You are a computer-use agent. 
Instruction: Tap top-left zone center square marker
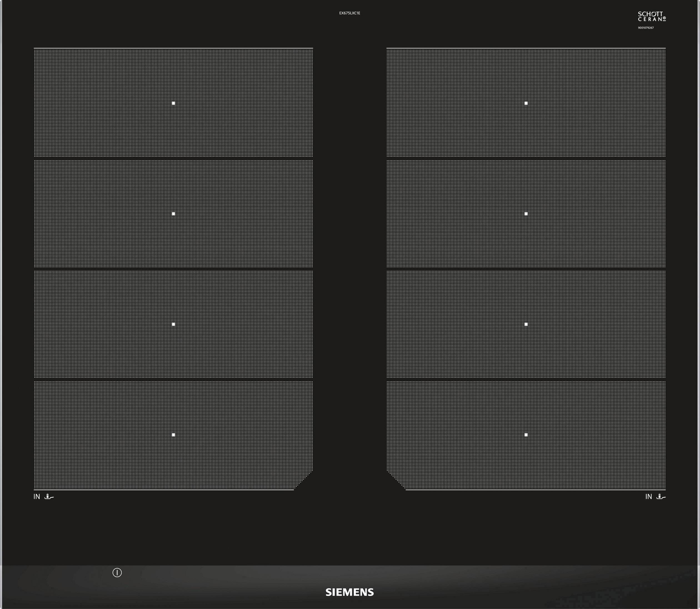coord(174,103)
